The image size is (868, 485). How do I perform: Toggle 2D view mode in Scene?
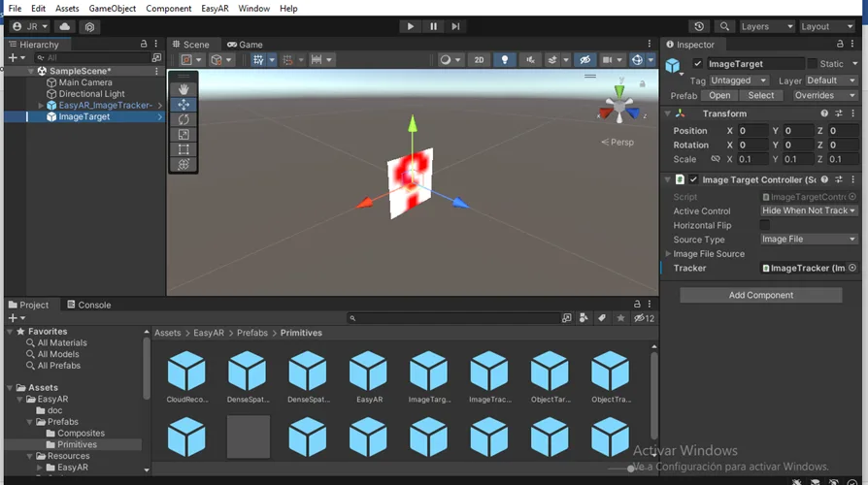tap(479, 60)
